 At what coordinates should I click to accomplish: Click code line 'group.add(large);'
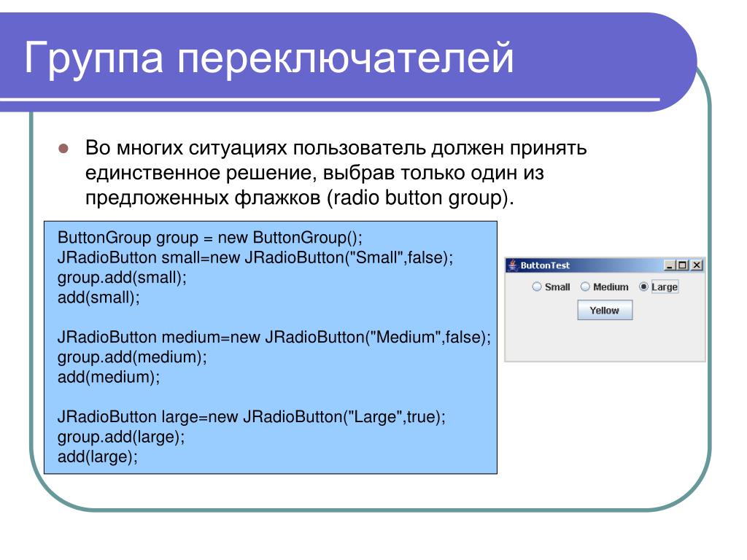(121, 437)
